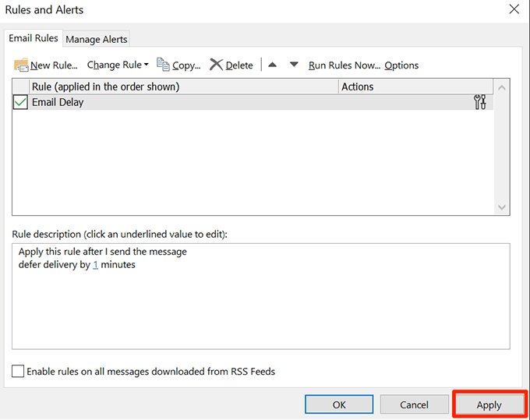This screenshot has width=530, height=420.
Task: Close the Rules and Alerts dialog
Action: tap(513, 10)
